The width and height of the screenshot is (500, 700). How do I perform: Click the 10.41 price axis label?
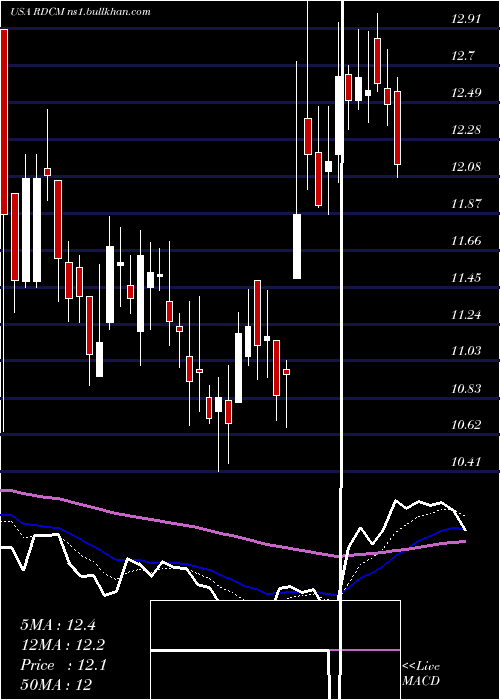pos(466,462)
